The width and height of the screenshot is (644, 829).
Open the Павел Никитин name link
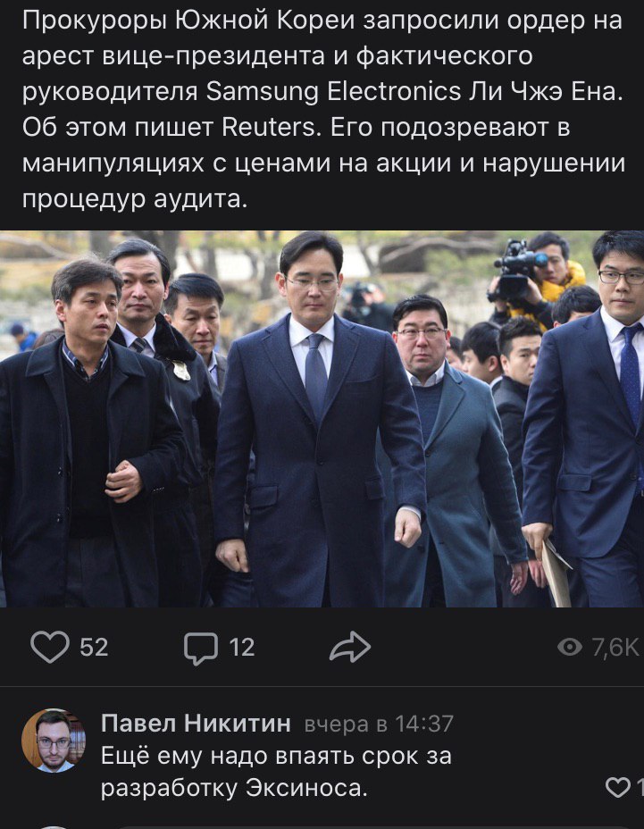196,723
